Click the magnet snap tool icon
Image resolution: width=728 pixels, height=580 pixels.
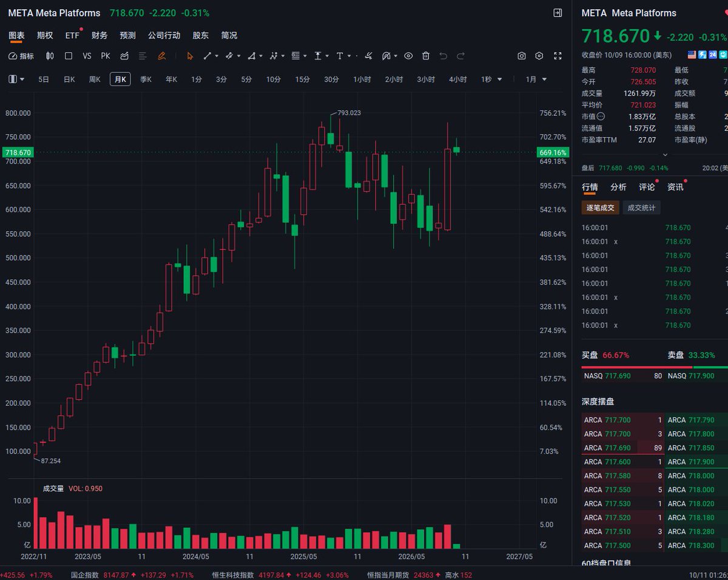[386, 56]
